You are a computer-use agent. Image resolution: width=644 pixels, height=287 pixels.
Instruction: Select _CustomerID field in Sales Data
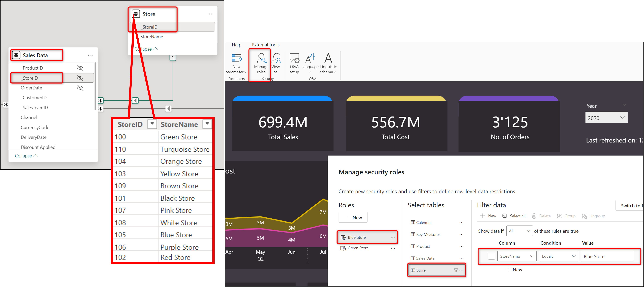tap(34, 98)
